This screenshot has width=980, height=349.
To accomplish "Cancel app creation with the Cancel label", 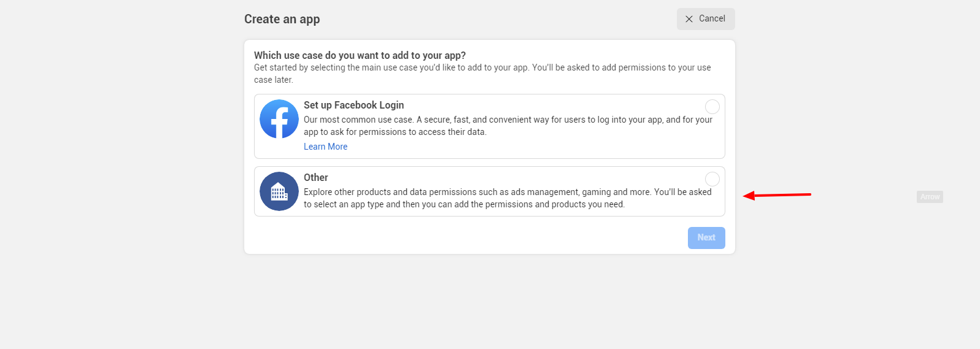I will click(712, 18).
